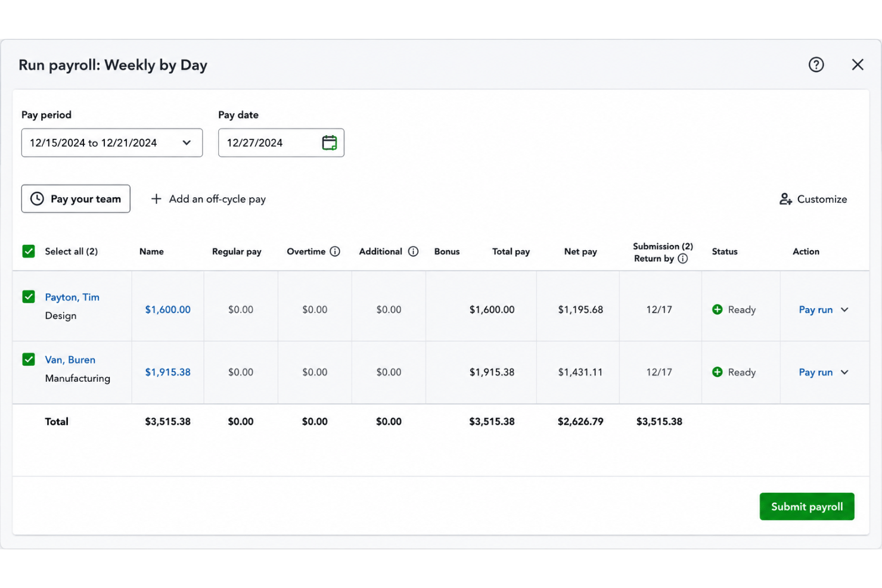
Task: Click the Pay period label
Action: pos(46,115)
